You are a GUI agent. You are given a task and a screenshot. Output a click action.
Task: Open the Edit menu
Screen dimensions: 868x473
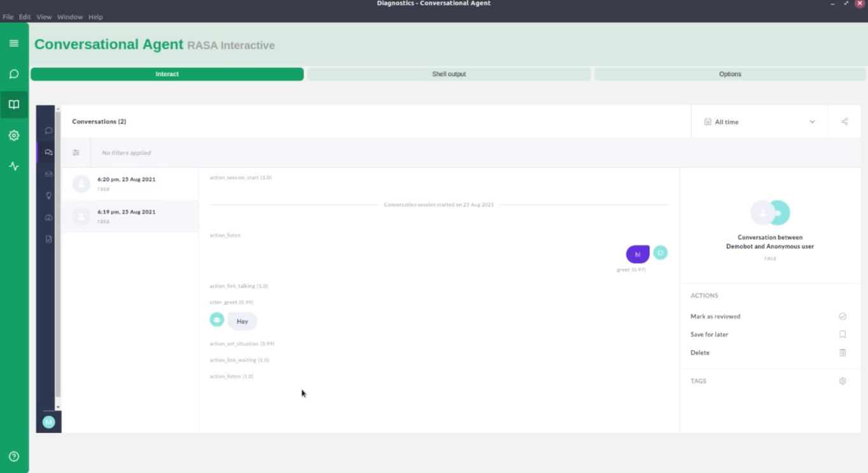(25, 17)
